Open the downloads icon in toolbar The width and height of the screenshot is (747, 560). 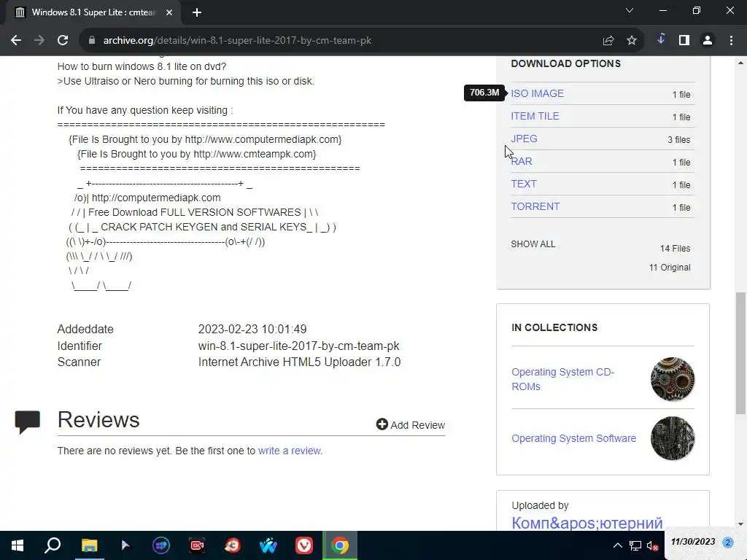point(661,40)
